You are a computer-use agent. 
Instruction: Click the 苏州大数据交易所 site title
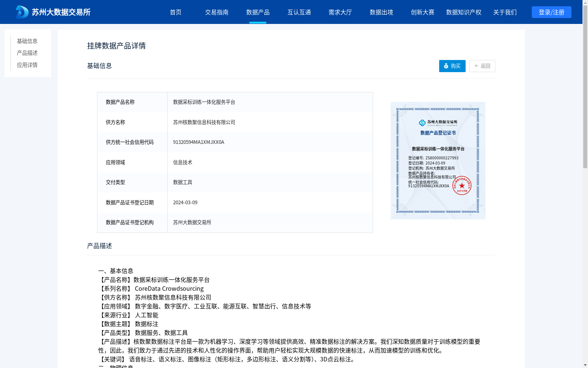click(61, 12)
